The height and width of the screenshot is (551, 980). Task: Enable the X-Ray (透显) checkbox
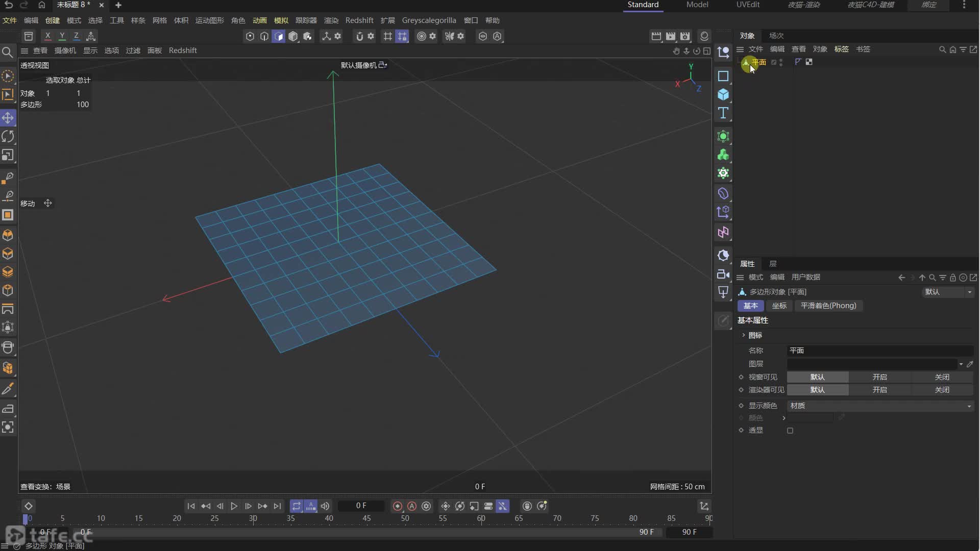pyautogui.click(x=790, y=431)
